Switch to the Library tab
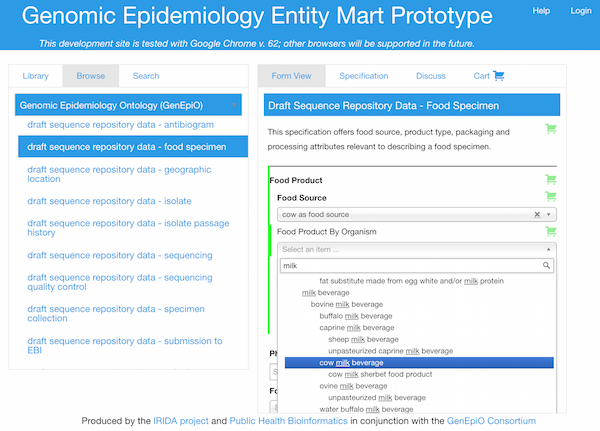The width and height of the screenshot is (600, 431). tap(36, 76)
